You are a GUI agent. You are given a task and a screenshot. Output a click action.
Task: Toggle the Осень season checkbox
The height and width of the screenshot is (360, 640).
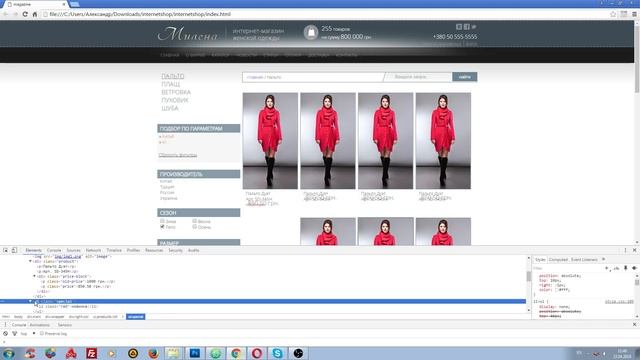[x=194, y=227]
